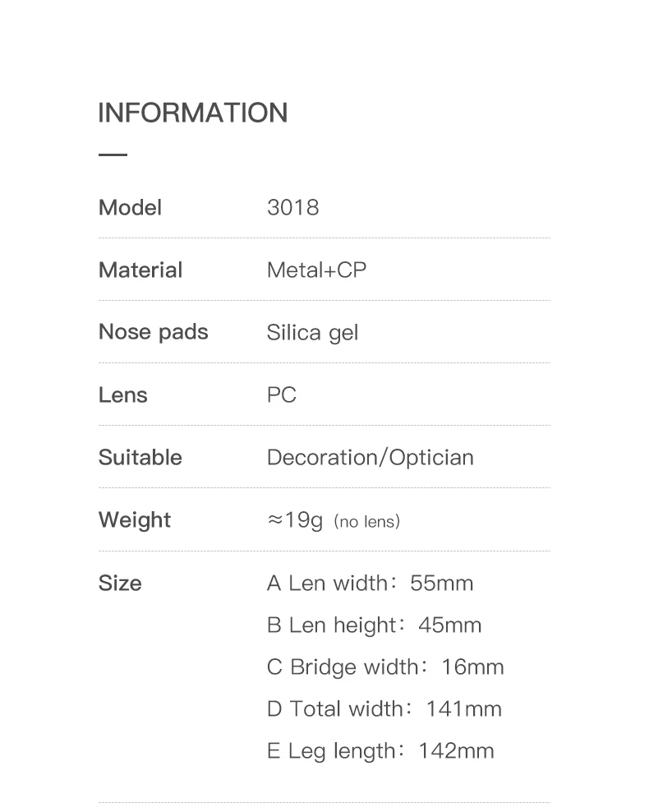
Task: Click the model number 3018
Action: (x=292, y=207)
